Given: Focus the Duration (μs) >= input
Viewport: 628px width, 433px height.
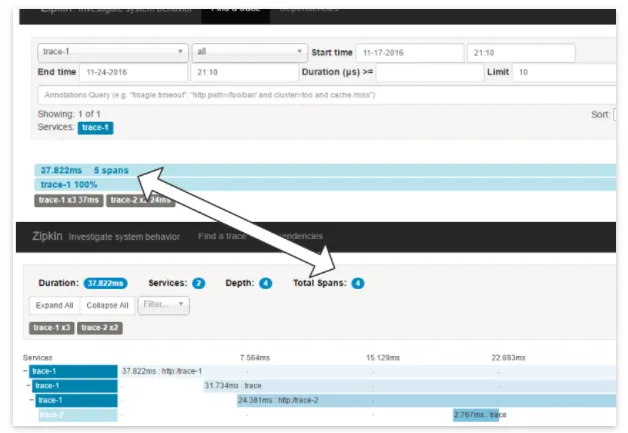Looking at the screenshot, I should [x=430, y=73].
